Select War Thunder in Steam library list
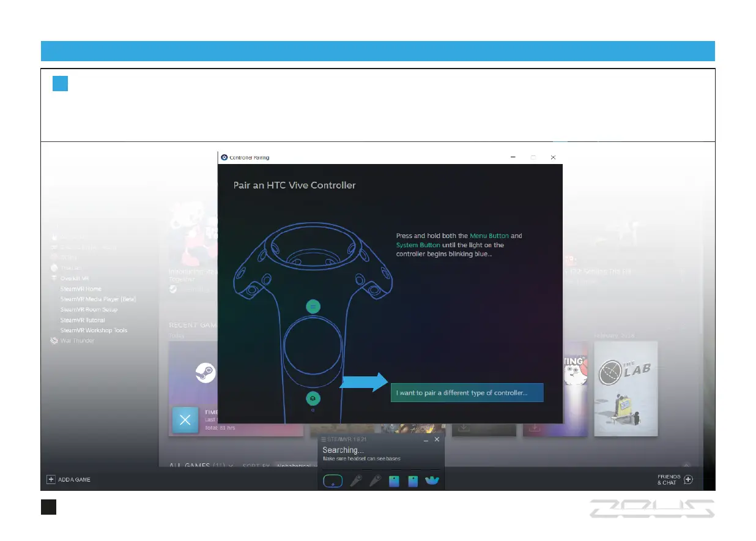 click(77, 341)
